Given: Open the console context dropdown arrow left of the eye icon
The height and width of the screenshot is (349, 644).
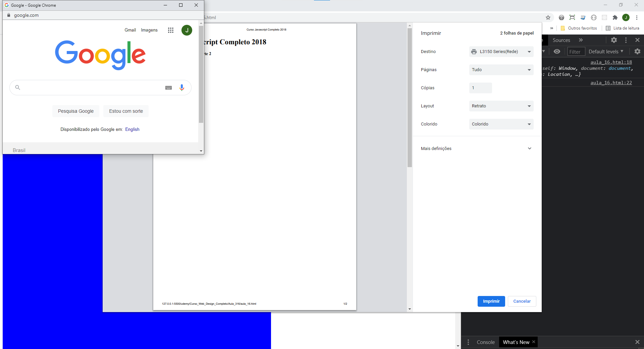Looking at the screenshot, I should pyautogui.click(x=543, y=51).
